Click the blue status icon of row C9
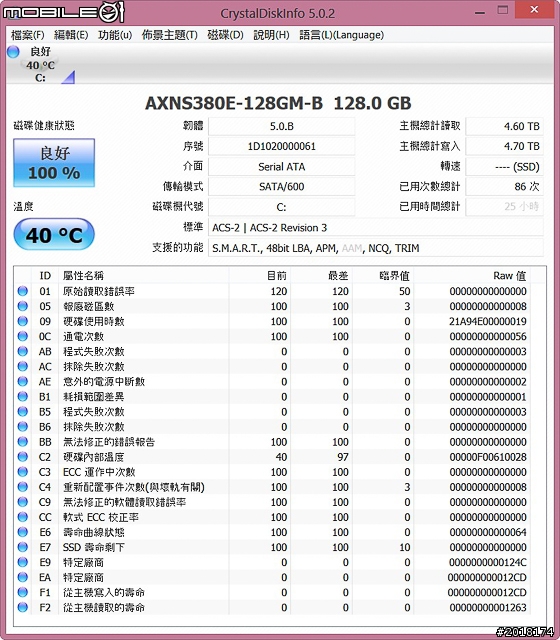Image resolution: width=560 pixels, height=640 pixels. coord(22,502)
